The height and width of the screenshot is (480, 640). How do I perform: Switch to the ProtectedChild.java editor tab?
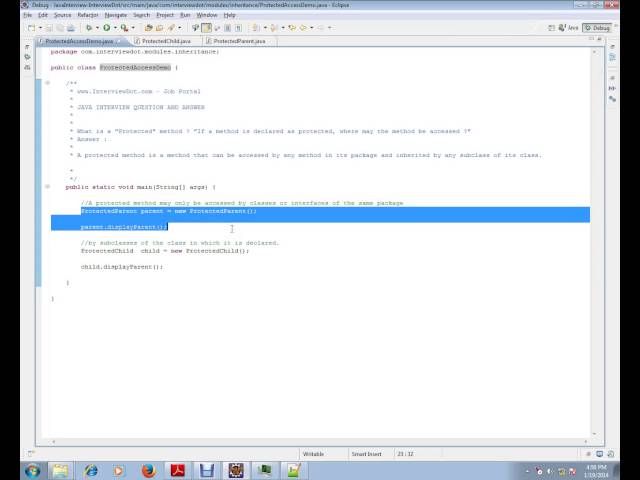166,41
